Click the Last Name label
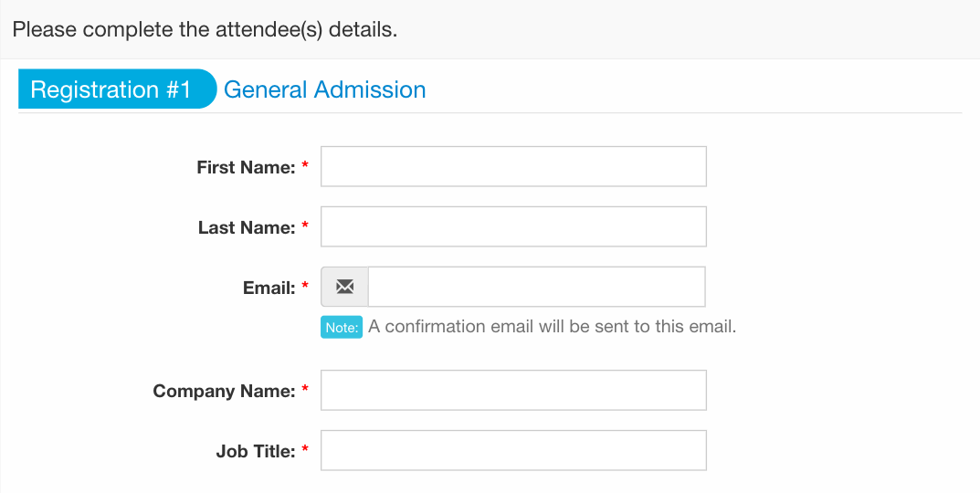This screenshot has width=980, height=493. [247, 227]
